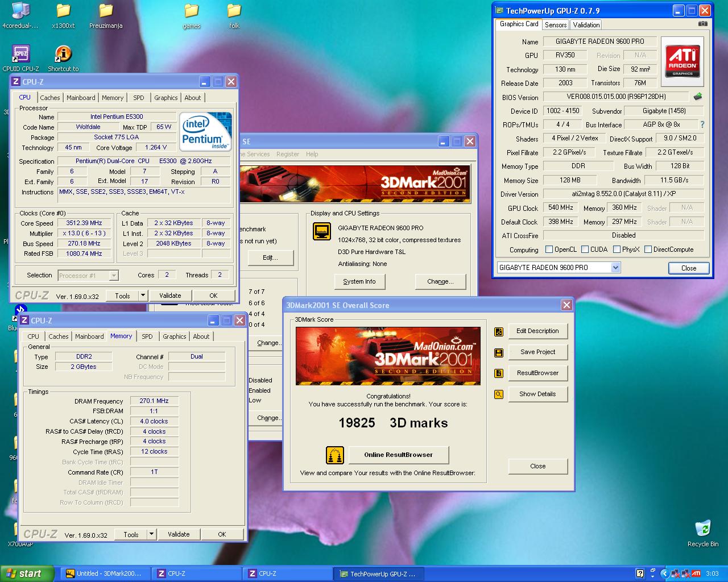The height and width of the screenshot is (582, 728).
Task: Click the Save Project floppy icon
Action: [x=499, y=352]
